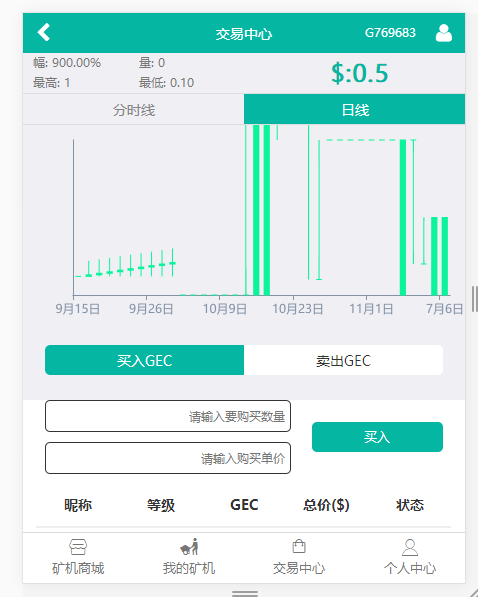Open 个人中心 person icon
478x597 pixels.
(410, 548)
